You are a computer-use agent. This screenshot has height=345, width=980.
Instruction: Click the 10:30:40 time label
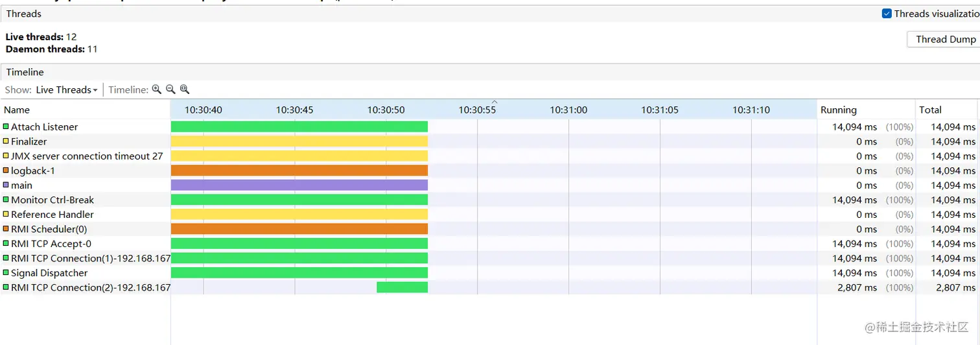coord(204,110)
